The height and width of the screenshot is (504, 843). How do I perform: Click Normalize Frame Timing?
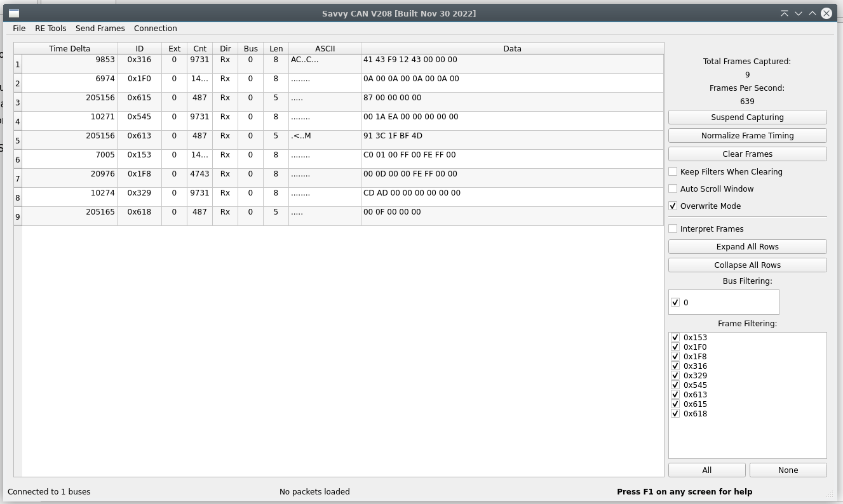pyautogui.click(x=747, y=136)
